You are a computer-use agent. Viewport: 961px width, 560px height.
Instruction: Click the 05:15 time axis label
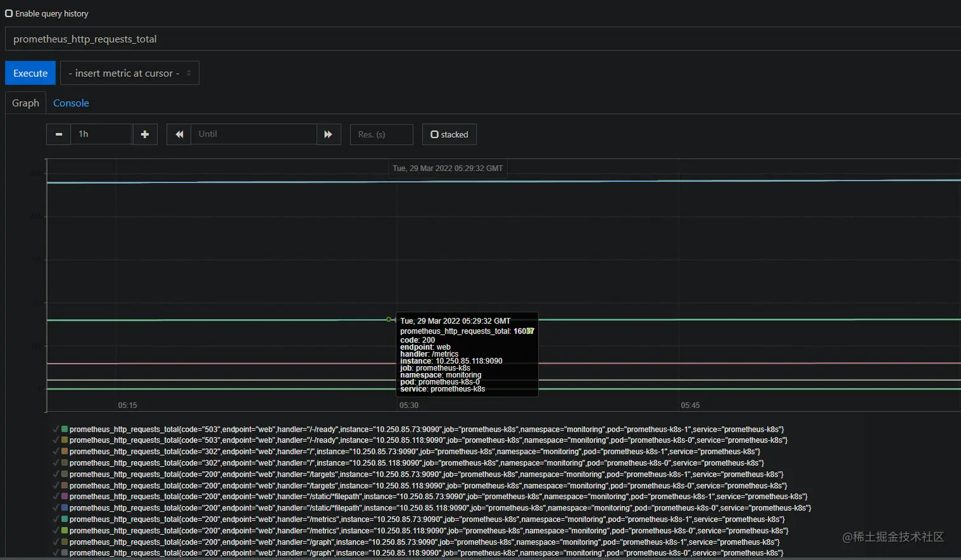click(x=127, y=406)
